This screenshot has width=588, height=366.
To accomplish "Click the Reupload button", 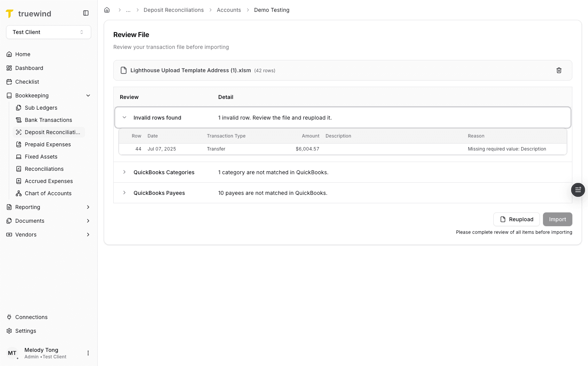I will [517, 219].
